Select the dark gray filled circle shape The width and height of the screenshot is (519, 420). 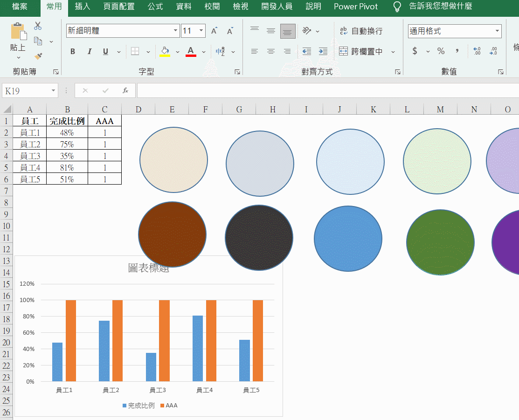click(259, 238)
